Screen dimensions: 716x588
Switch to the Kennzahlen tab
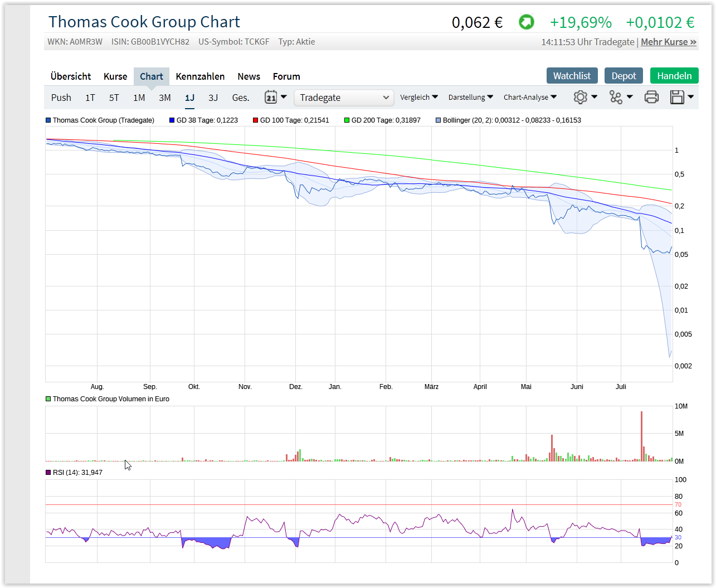pos(200,76)
